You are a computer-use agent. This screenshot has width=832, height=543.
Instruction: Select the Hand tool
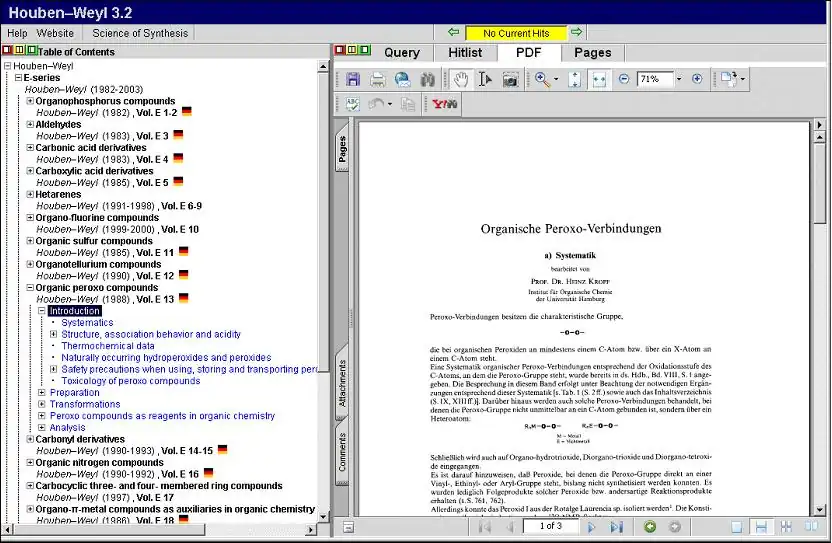[460, 79]
